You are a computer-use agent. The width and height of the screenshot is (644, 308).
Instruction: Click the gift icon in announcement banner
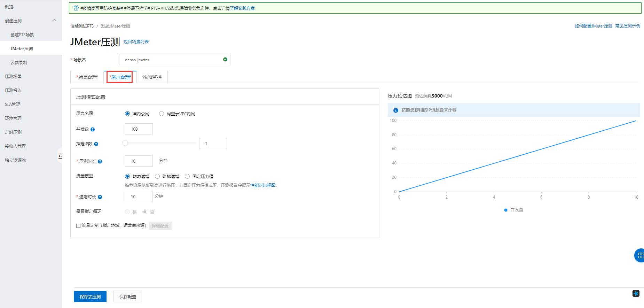[76, 8]
